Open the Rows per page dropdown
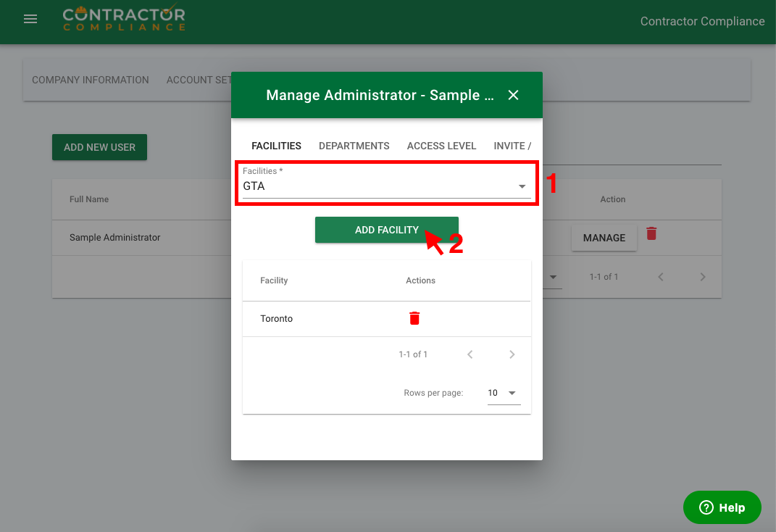 tap(504, 393)
